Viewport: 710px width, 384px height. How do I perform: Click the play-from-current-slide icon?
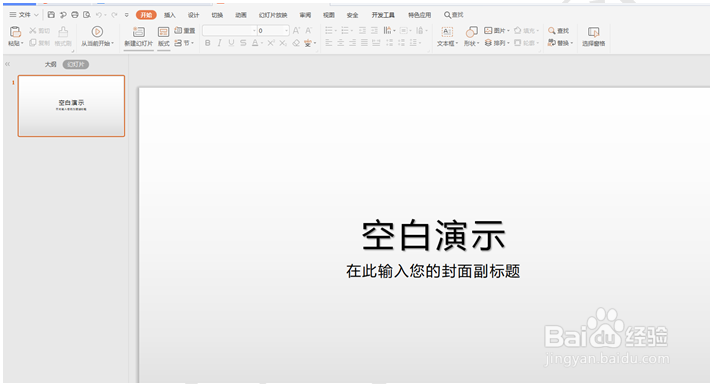click(97, 32)
